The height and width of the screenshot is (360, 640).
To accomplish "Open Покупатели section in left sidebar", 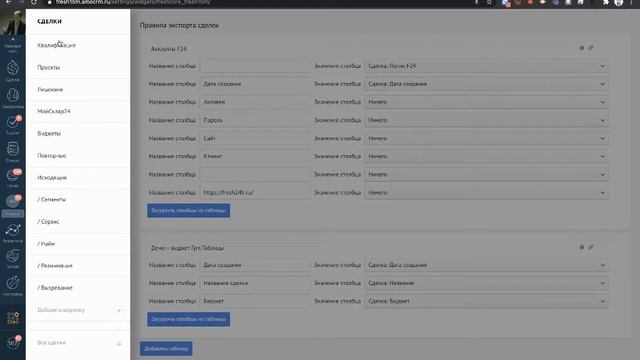I will 13,95.
